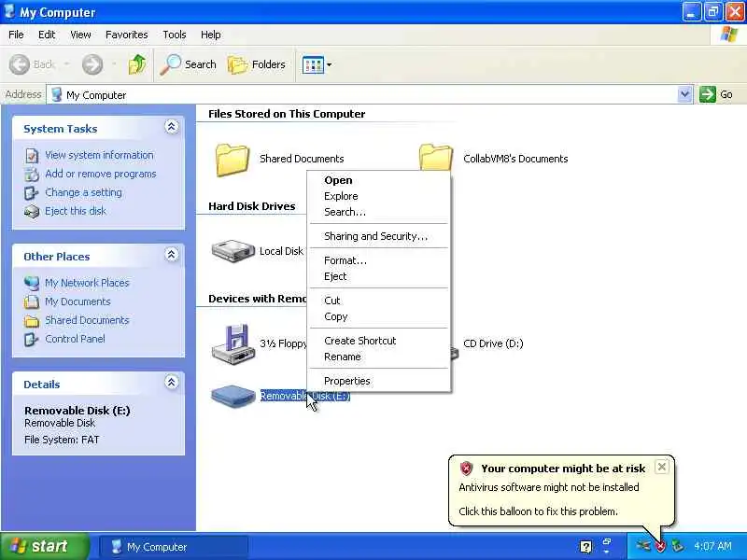747x560 pixels.
Task: Click the Search magnifier toolbar button
Action: pyautogui.click(x=188, y=64)
